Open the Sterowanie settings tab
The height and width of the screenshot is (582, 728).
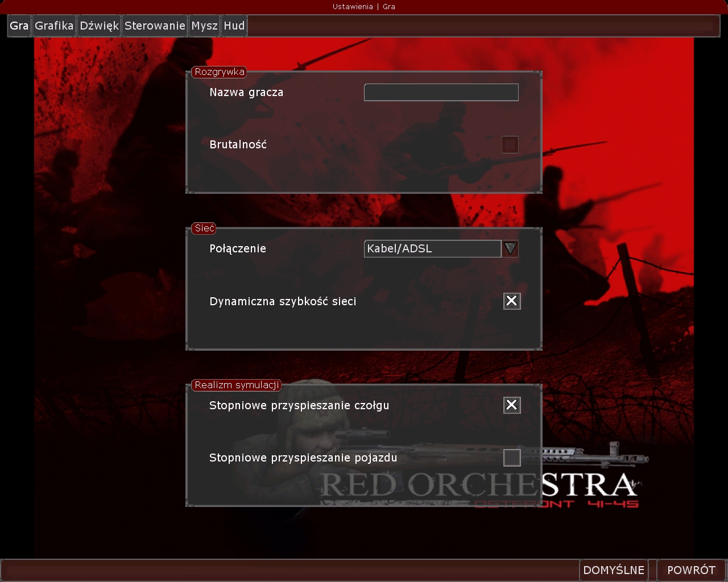click(x=155, y=26)
